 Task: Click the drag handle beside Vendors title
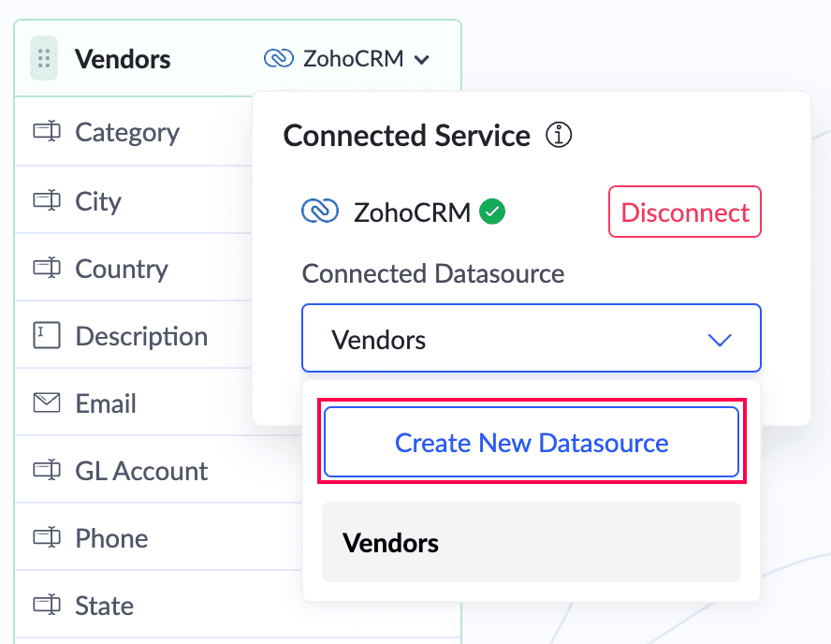[x=44, y=58]
